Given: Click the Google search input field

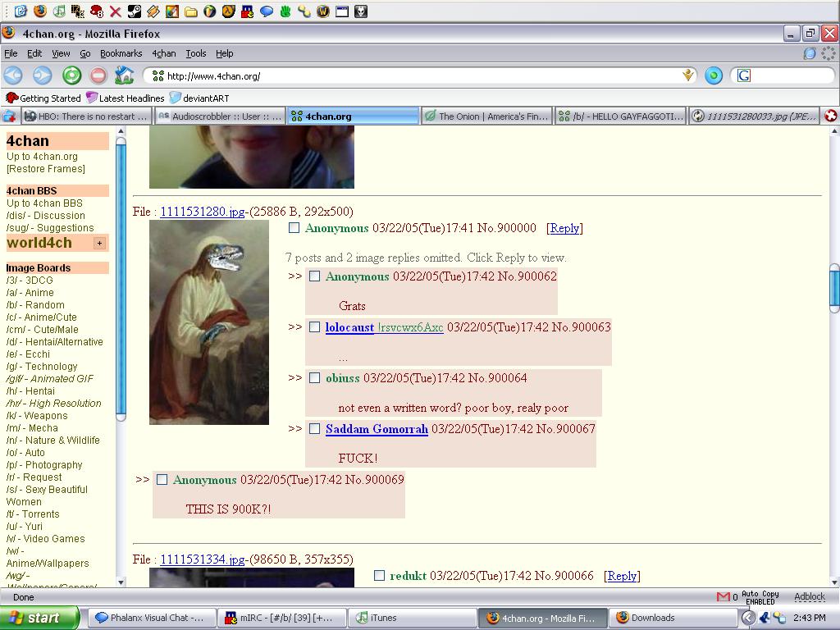Looking at the screenshot, I should [783, 75].
